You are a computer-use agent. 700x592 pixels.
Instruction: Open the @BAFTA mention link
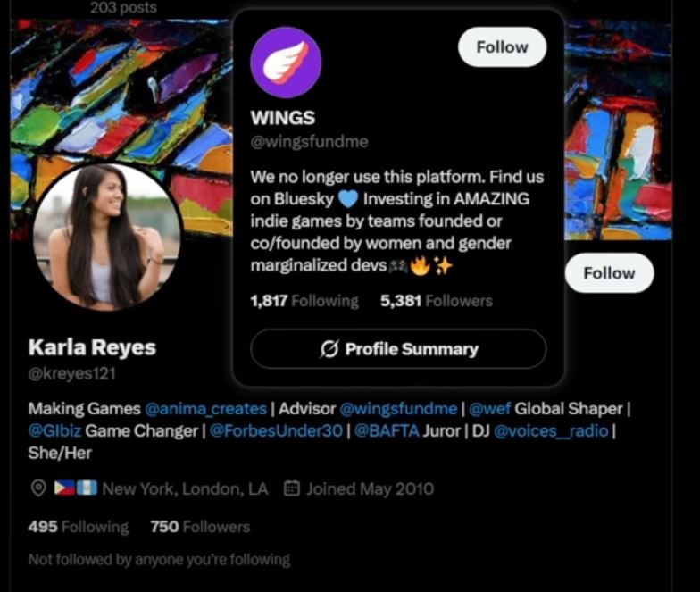click(387, 430)
